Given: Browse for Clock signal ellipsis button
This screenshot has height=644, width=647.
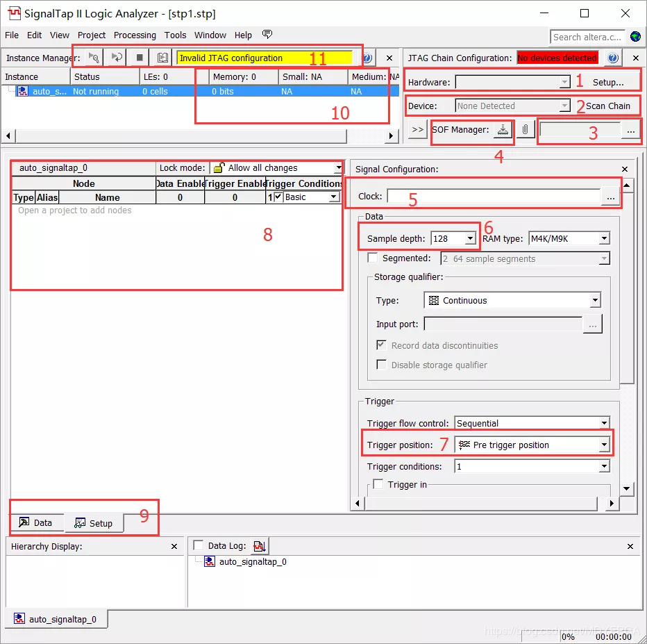Looking at the screenshot, I should pos(611,197).
